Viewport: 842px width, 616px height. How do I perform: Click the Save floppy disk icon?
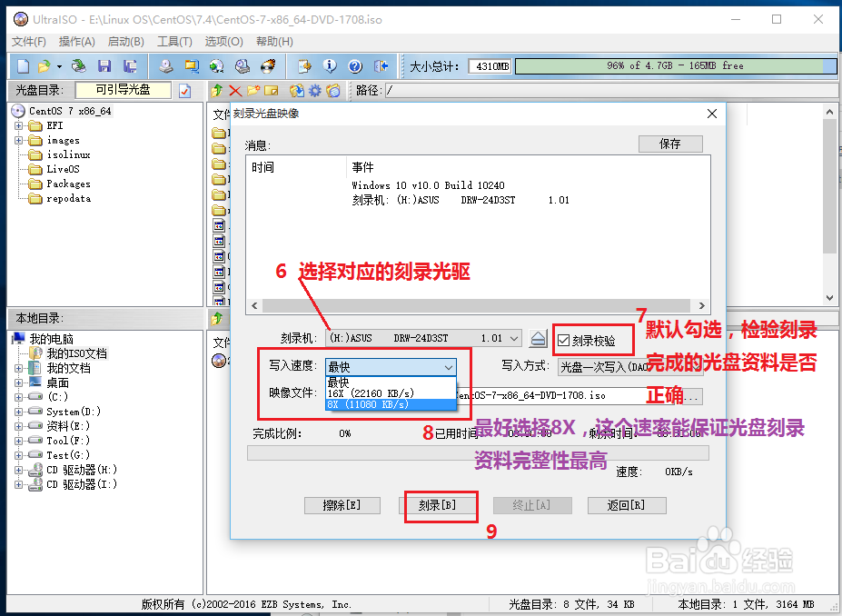point(104,66)
